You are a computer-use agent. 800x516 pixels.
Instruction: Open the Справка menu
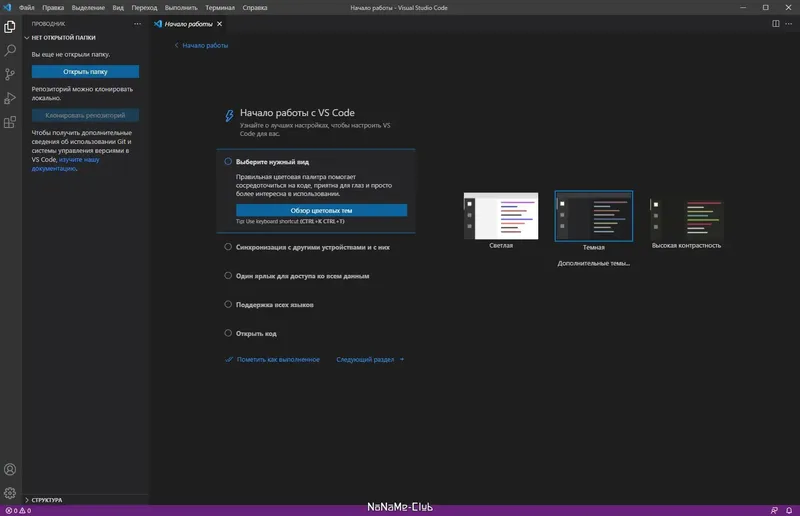255,8
